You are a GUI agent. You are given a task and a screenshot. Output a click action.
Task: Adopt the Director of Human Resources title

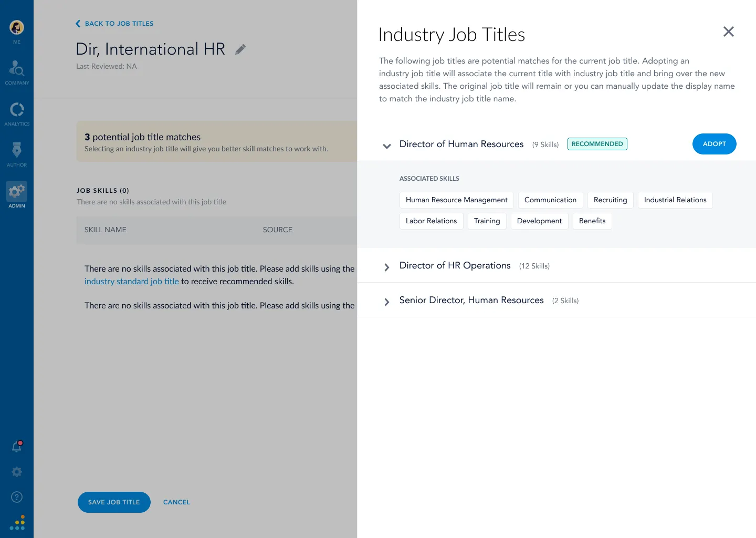[715, 144]
